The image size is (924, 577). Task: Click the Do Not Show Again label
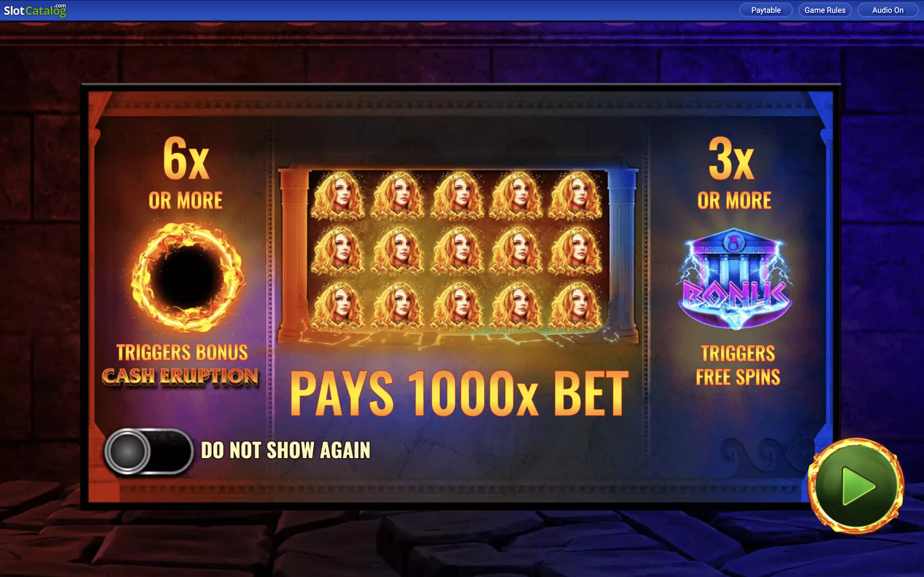(286, 450)
